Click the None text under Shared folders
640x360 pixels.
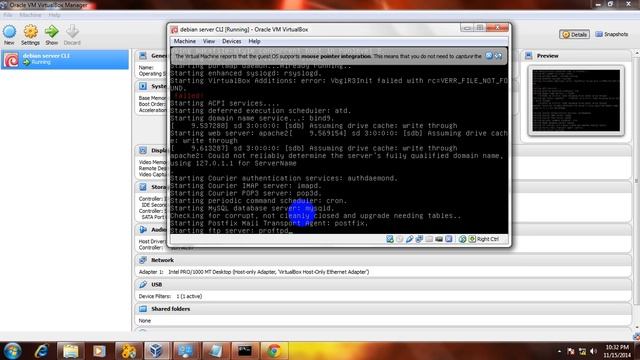pyautogui.click(x=144, y=321)
